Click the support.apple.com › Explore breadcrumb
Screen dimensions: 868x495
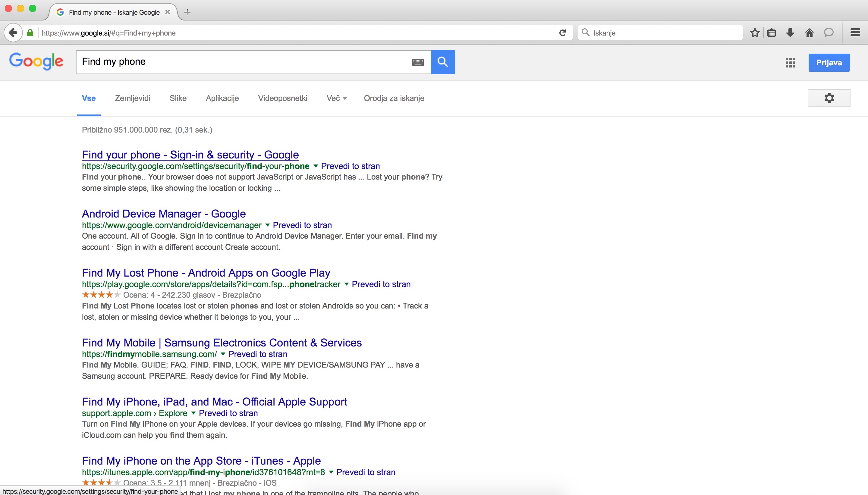pos(135,413)
